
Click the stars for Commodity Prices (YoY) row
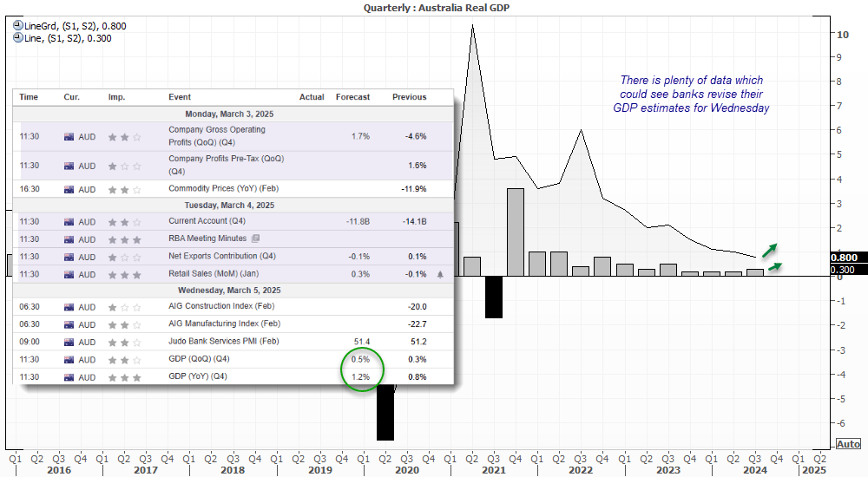123,189
